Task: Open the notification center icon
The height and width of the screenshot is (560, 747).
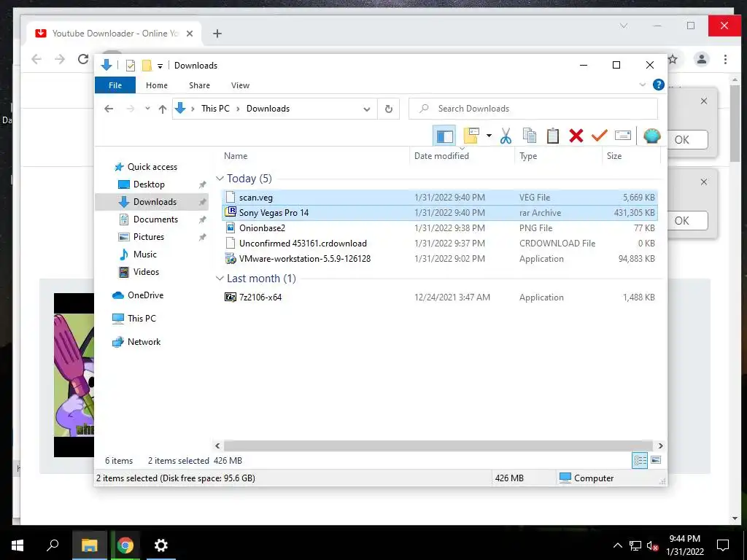Action: 723,545
